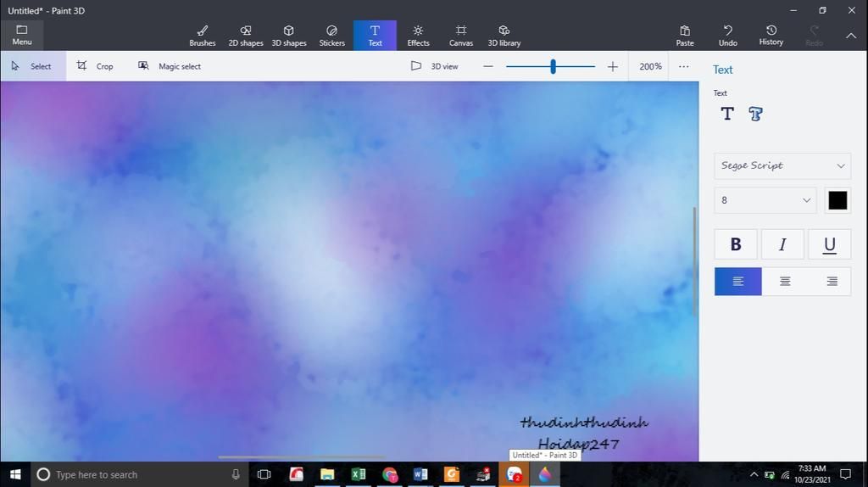Open the Effects tab

tap(418, 36)
